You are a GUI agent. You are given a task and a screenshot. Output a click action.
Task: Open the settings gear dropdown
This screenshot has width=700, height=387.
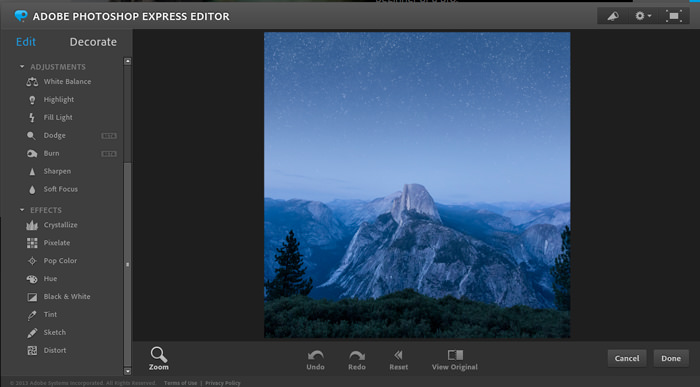point(643,16)
